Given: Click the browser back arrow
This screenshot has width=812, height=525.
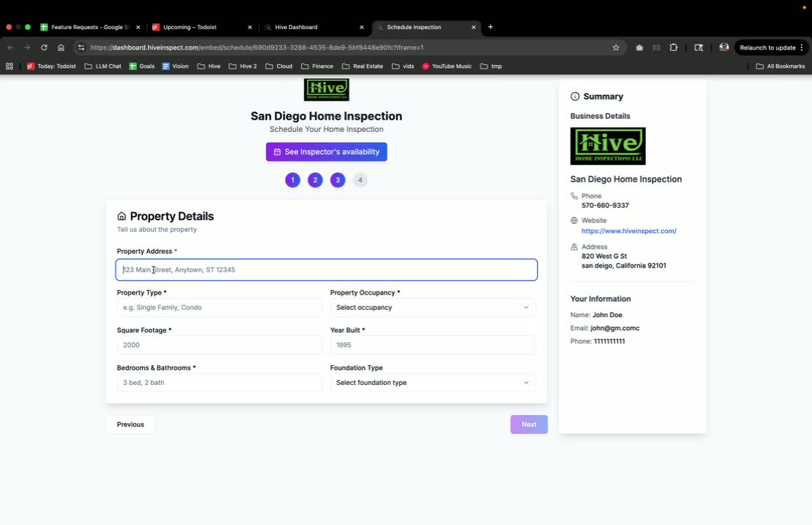Looking at the screenshot, I should coord(10,47).
